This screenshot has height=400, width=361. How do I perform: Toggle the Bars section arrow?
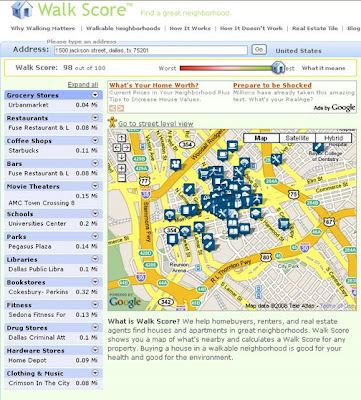pyautogui.click(x=95, y=163)
